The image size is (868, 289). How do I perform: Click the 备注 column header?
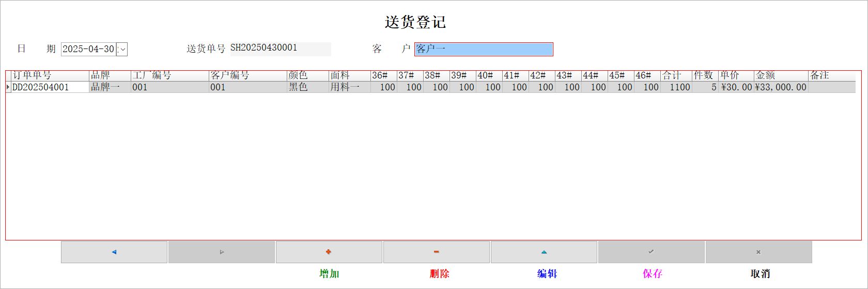(832, 75)
